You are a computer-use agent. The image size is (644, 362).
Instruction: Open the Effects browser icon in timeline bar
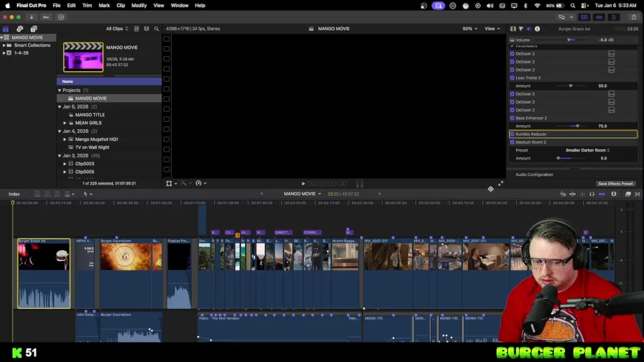(x=628, y=194)
